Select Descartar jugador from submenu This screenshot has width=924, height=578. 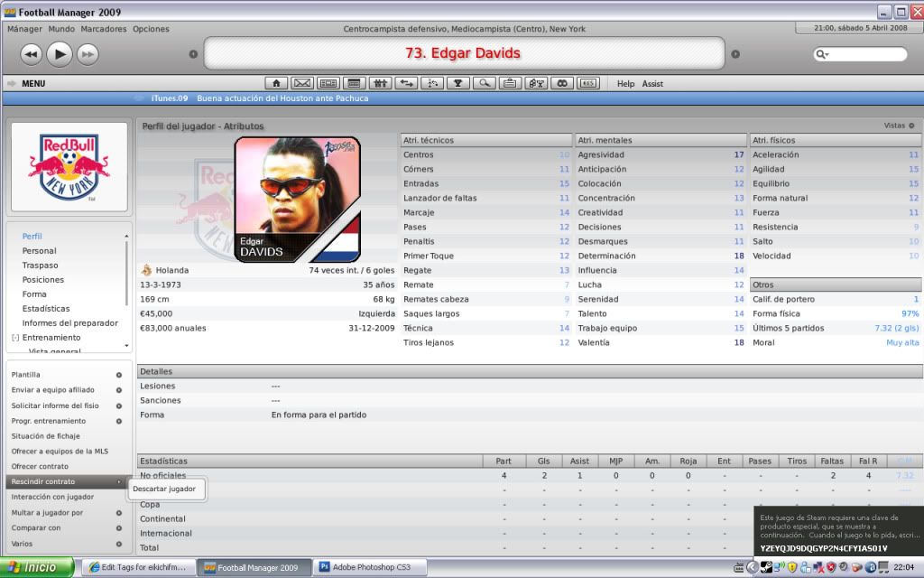tap(164, 489)
